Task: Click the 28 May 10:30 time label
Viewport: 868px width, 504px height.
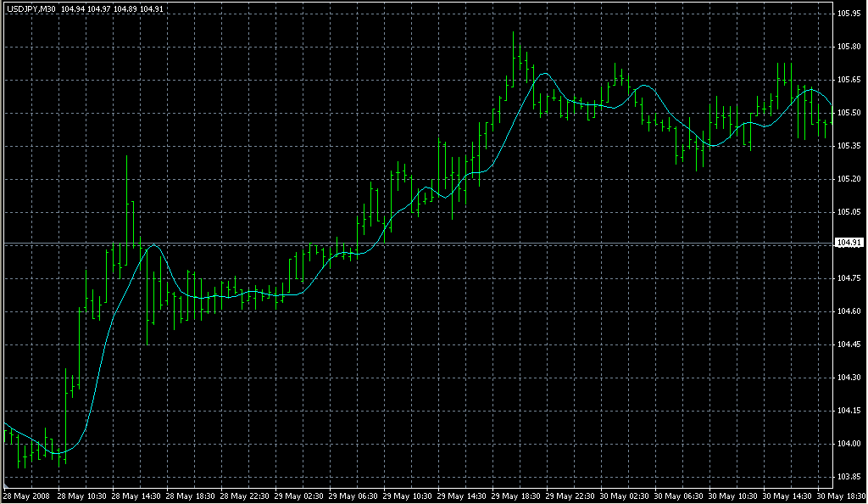Action: point(81,496)
